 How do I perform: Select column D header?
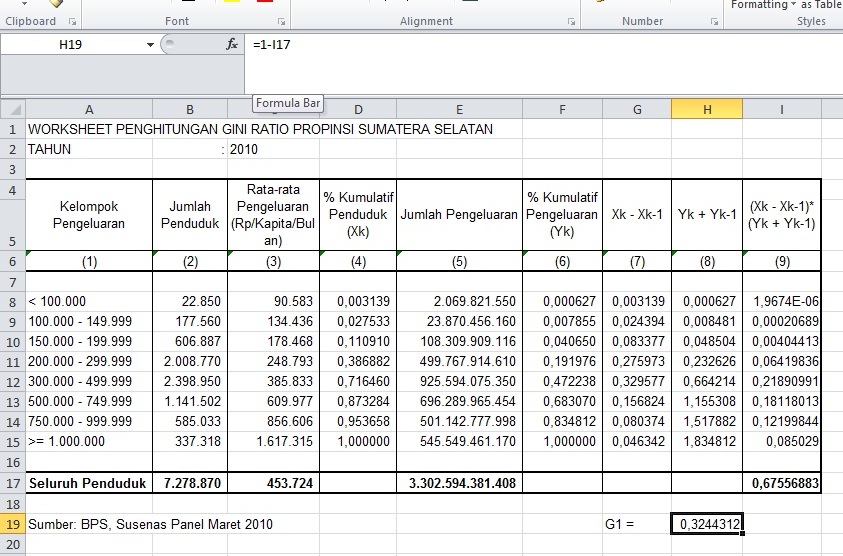coord(358,109)
